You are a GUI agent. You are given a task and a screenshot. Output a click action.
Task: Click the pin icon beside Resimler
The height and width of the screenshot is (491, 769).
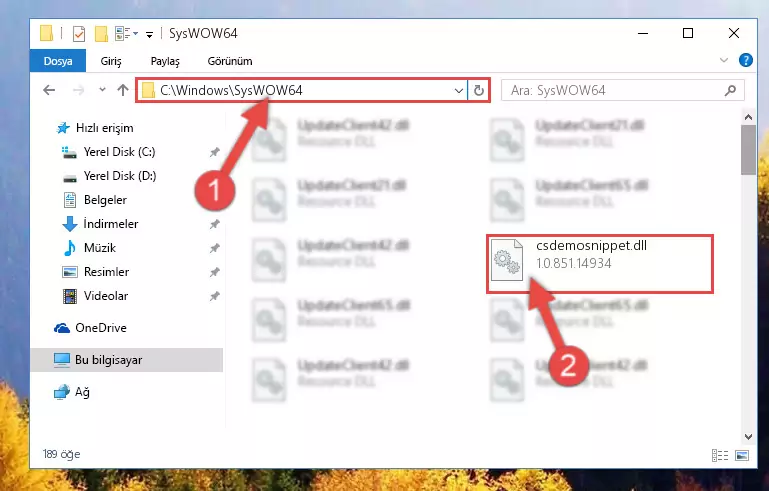pyautogui.click(x=214, y=273)
